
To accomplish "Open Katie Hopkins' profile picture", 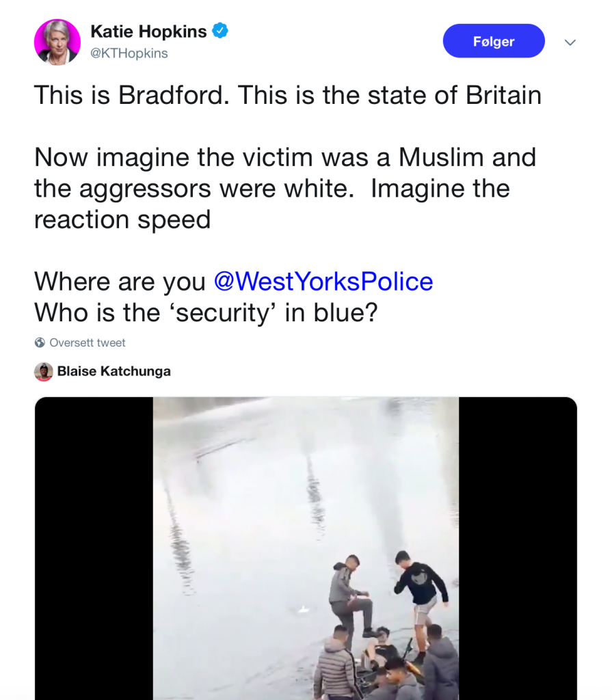I will click(57, 42).
